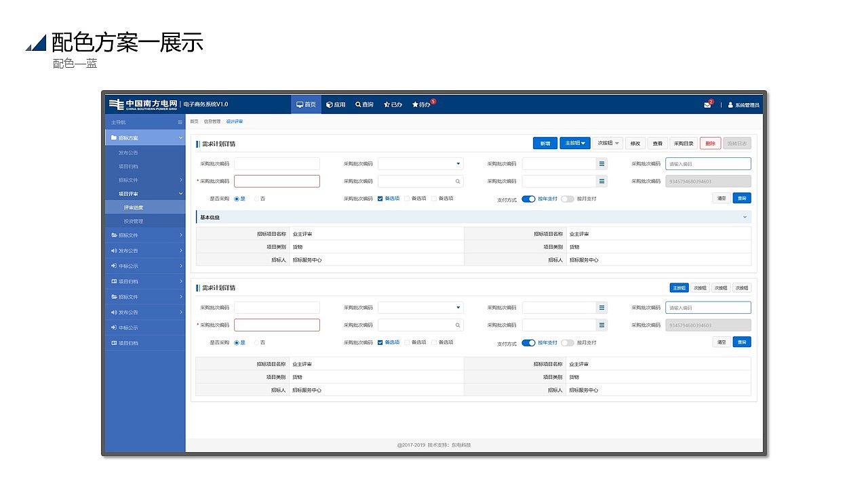Click 设计评审 in the breadcrumb

[235, 121]
